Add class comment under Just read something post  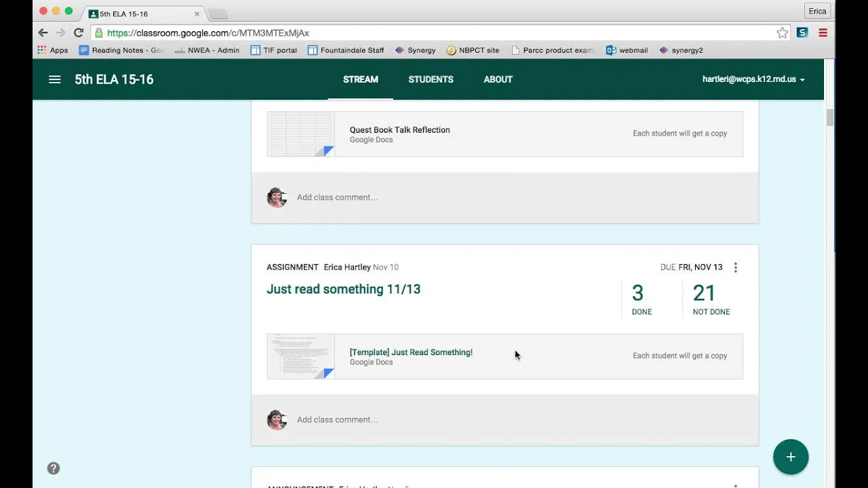click(x=337, y=420)
